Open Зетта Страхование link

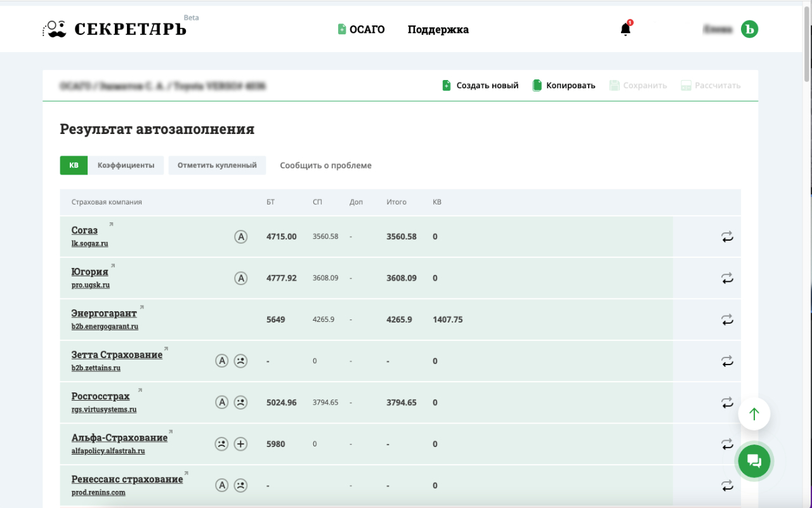pos(117,354)
